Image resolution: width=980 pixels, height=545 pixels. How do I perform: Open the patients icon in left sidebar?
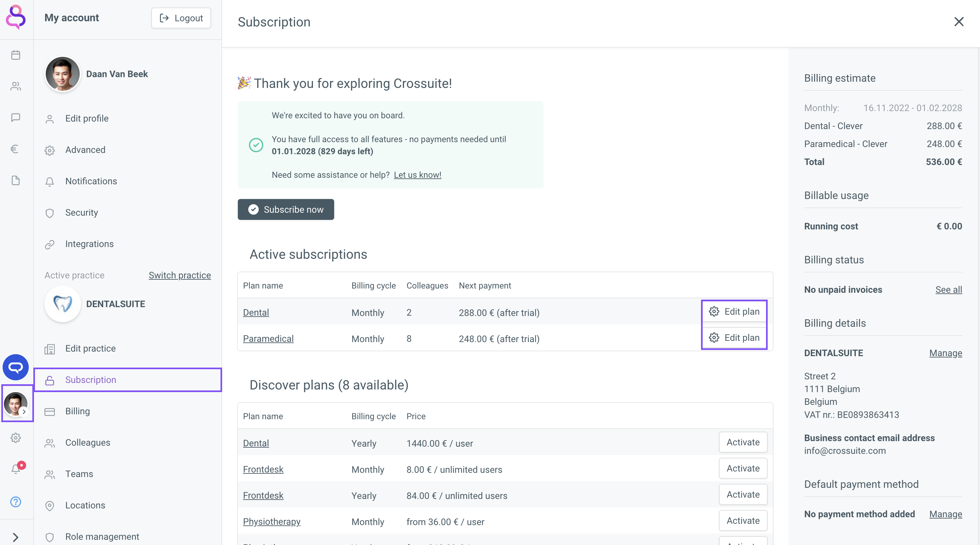click(16, 86)
